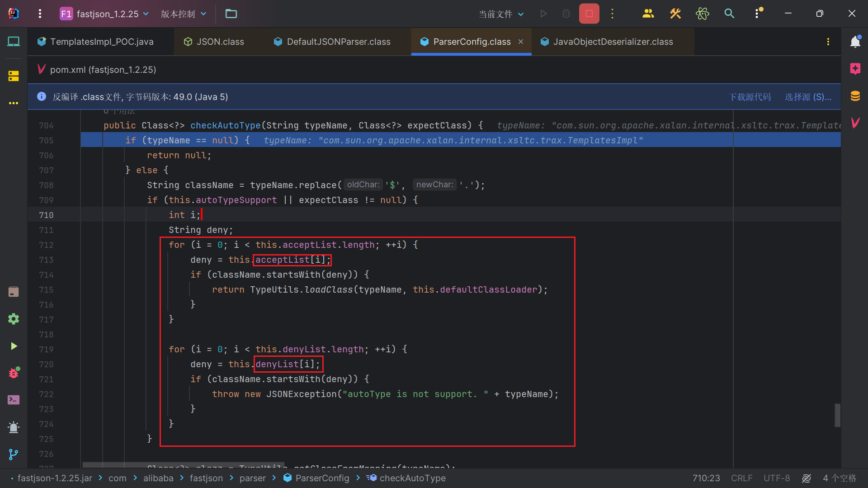Close the ParserConfig.class tab
868x488 pixels.
pos(521,42)
